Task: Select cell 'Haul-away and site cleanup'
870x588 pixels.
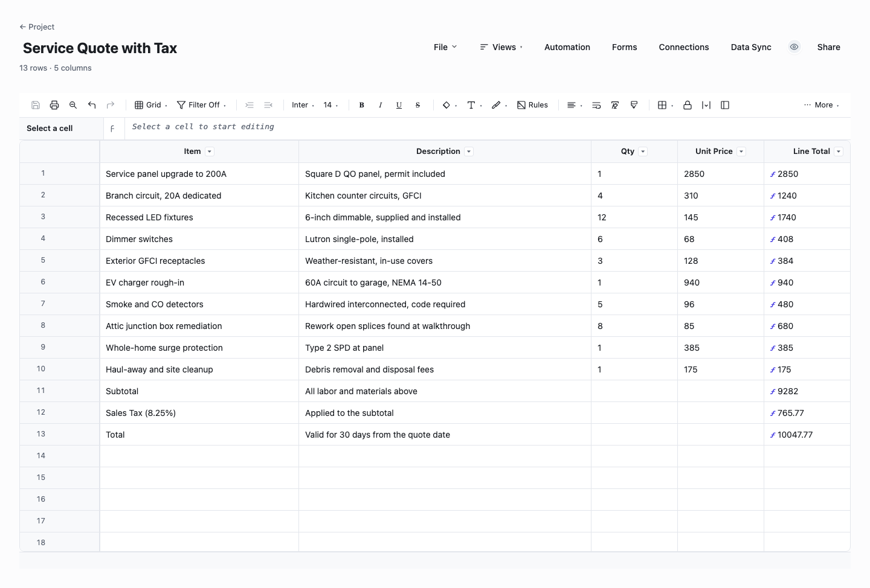Action: coord(199,369)
